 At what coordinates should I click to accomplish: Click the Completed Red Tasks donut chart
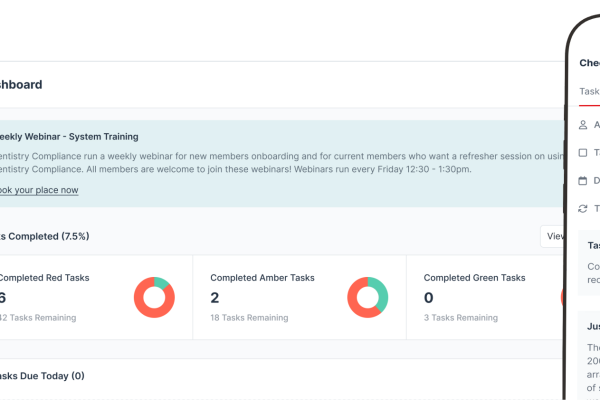click(154, 297)
